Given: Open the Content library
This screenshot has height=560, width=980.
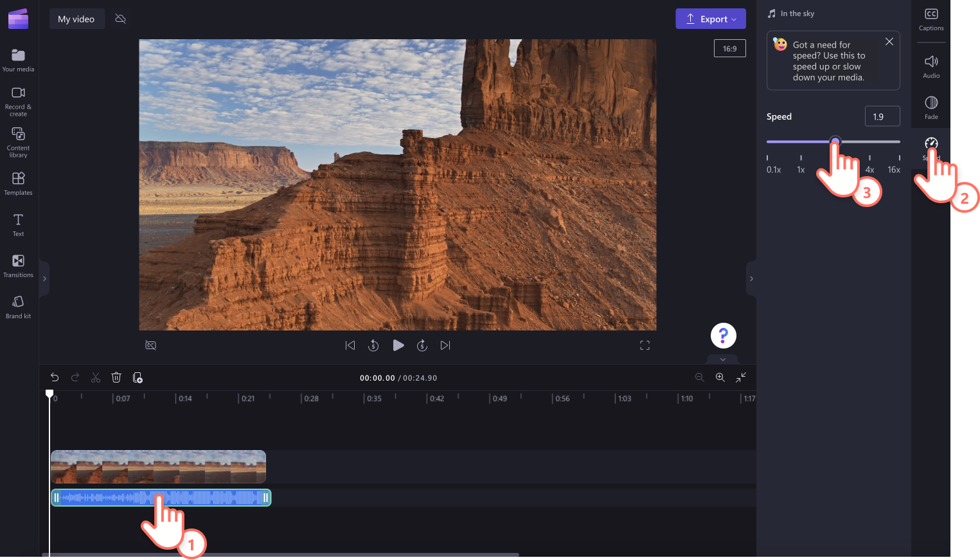Looking at the screenshot, I should click(x=18, y=142).
